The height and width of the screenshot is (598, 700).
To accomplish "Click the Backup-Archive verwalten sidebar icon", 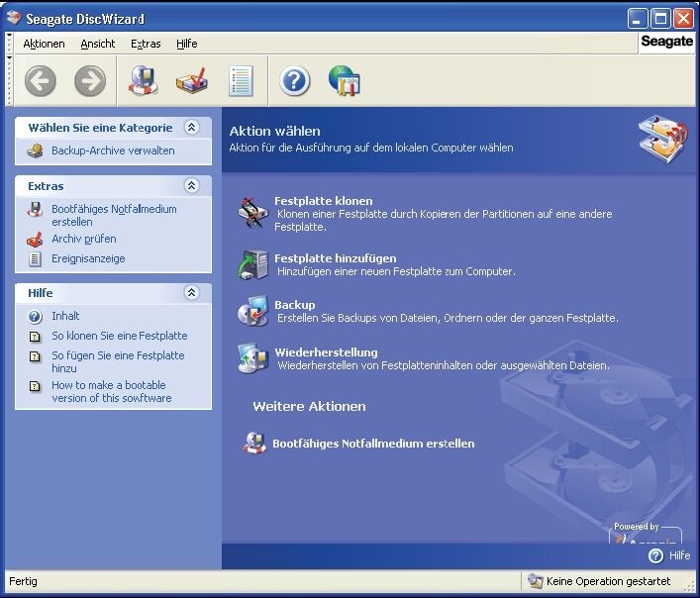I will (x=35, y=150).
